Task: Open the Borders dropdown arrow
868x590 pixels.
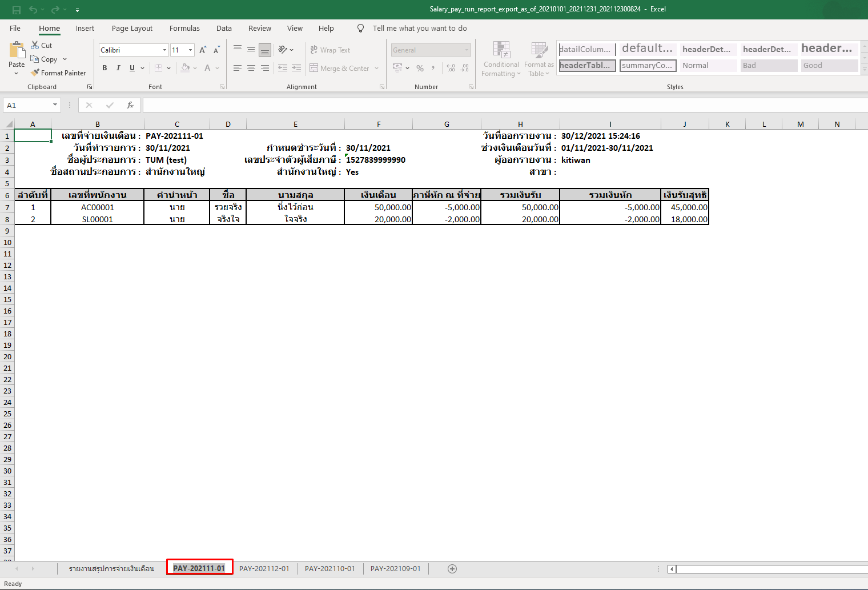Action: coord(168,67)
